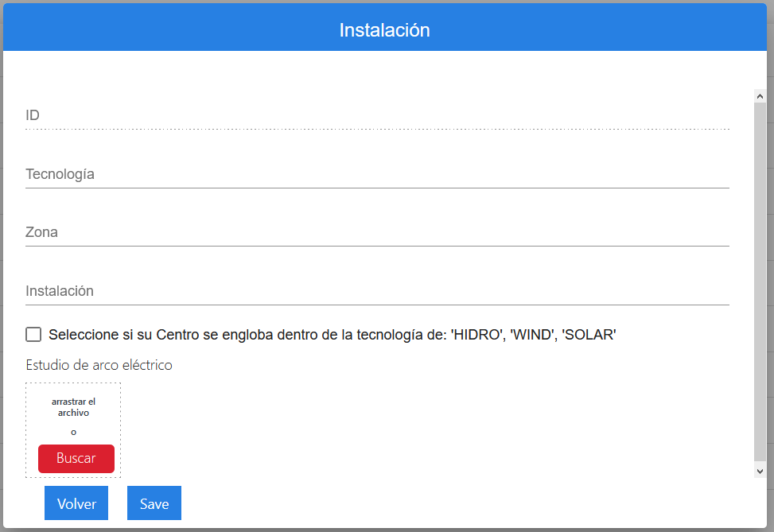Click the Volver button

click(x=76, y=503)
